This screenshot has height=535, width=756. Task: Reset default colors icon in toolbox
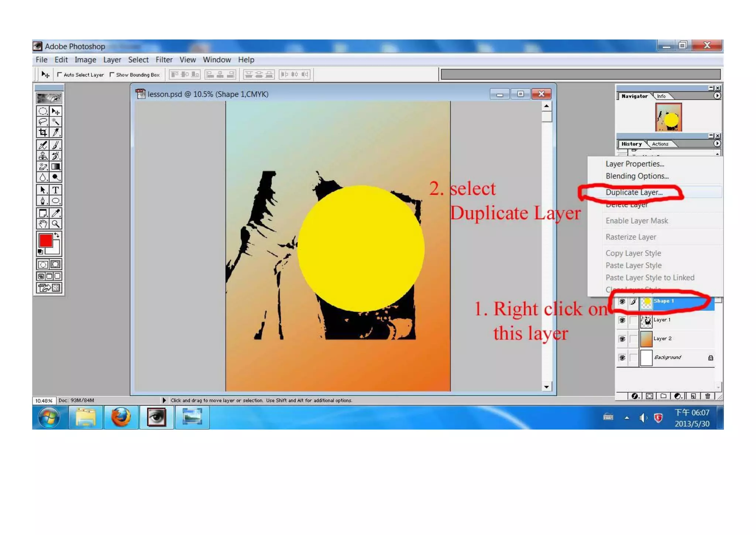40,251
